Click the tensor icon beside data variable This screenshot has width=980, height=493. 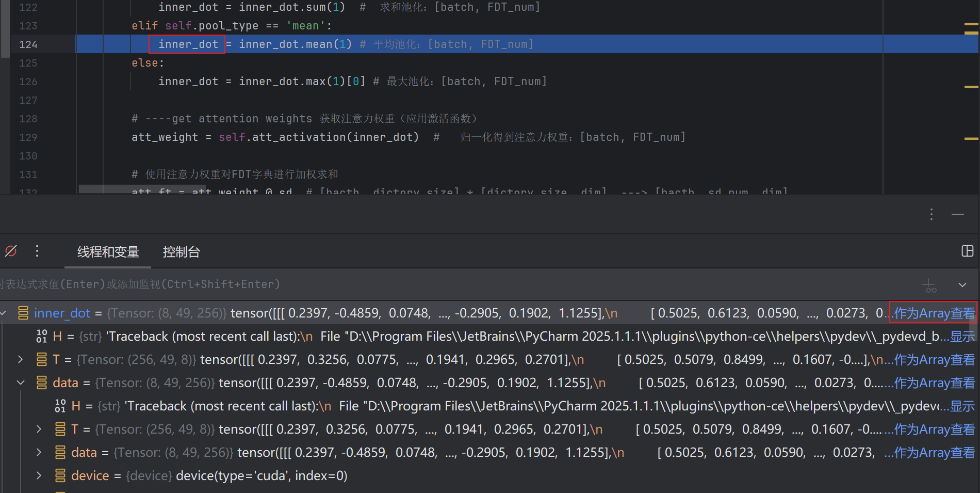click(x=41, y=383)
